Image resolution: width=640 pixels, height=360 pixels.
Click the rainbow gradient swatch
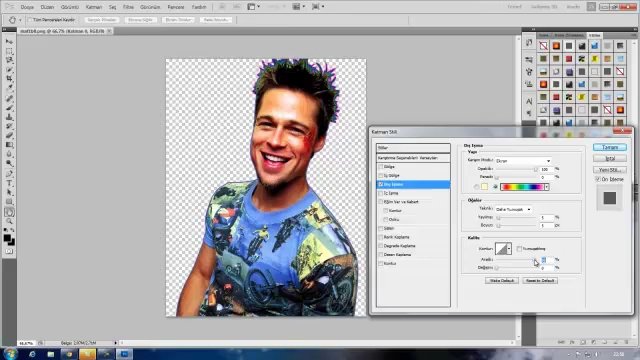tap(522, 187)
